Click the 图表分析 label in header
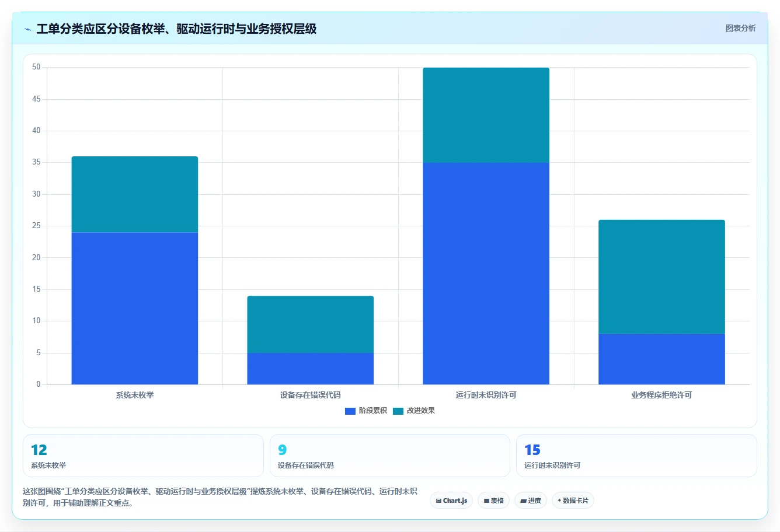Viewport: 780px width, 532px height. point(740,28)
